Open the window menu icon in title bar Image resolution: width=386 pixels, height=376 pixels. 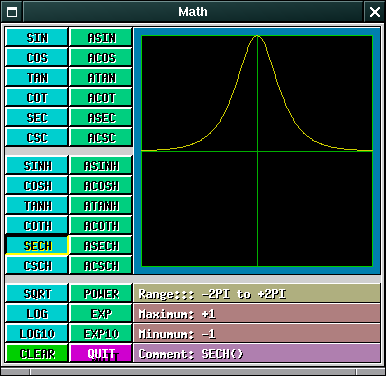click(12, 12)
